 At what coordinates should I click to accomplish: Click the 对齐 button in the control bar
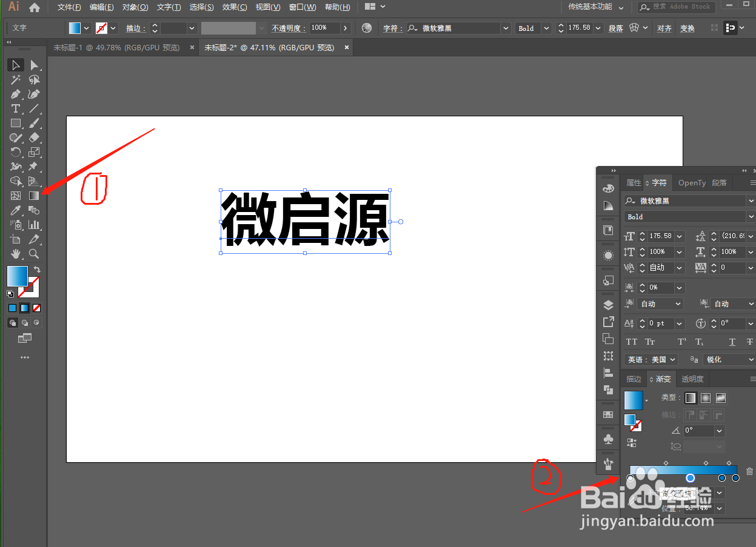[664, 28]
